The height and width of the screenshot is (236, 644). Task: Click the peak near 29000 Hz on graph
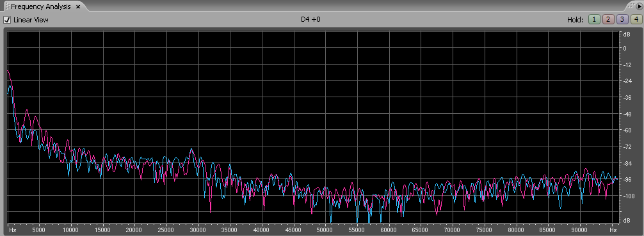pos(191,150)
